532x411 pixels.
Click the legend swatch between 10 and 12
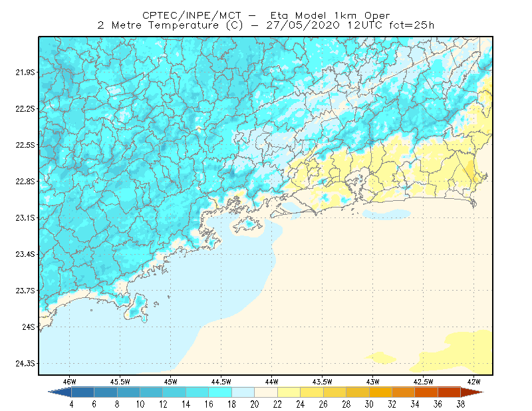click(x=152, y=392)
